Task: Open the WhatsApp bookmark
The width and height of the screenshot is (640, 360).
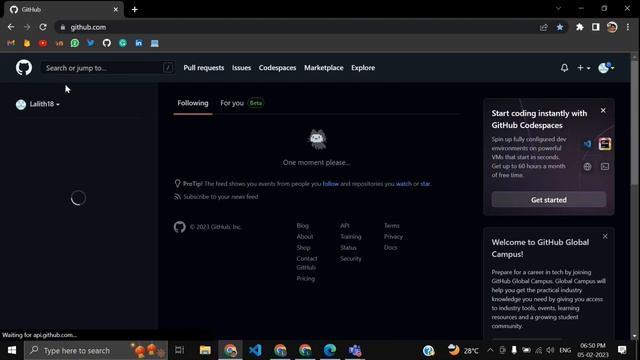Action: (75, 43)
